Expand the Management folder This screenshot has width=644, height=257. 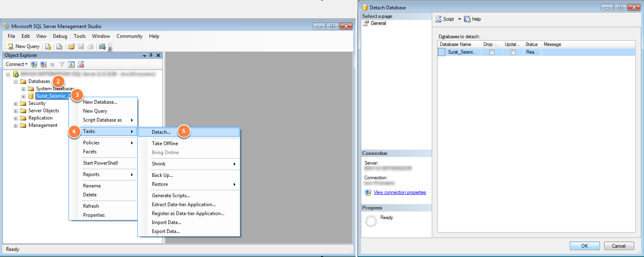[x=15, y=126]
